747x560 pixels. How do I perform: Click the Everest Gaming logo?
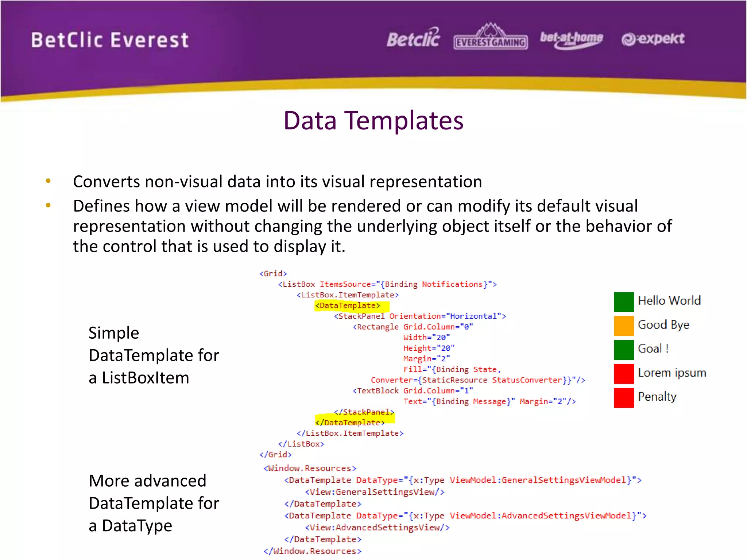click(x=491, y=37)
